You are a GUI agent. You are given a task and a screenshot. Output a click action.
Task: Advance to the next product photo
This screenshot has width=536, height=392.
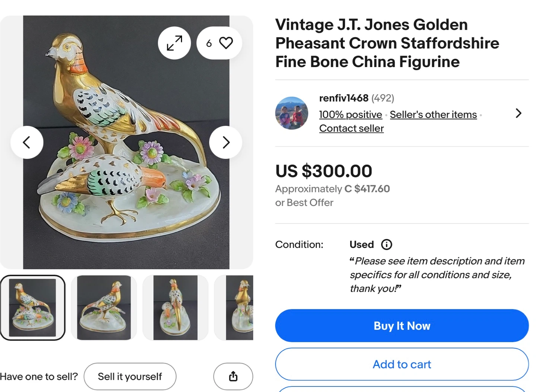226,142
